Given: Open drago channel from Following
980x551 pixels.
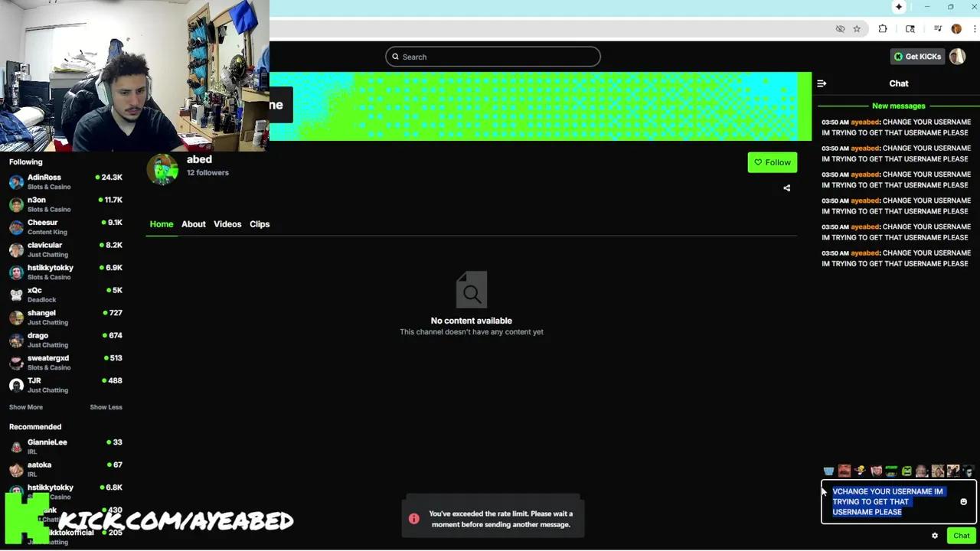Looking at the screenshot, I should (66, 340).
